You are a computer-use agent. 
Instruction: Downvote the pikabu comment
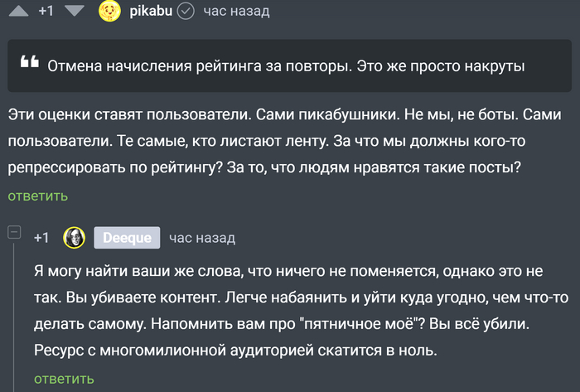74,11
